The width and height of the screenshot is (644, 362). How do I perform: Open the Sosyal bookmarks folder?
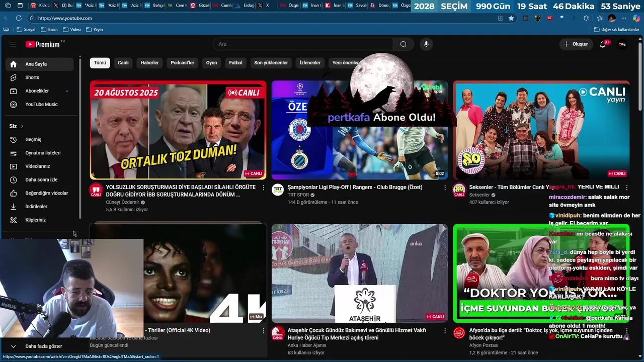pyautogui.click(x=26, y=29)
